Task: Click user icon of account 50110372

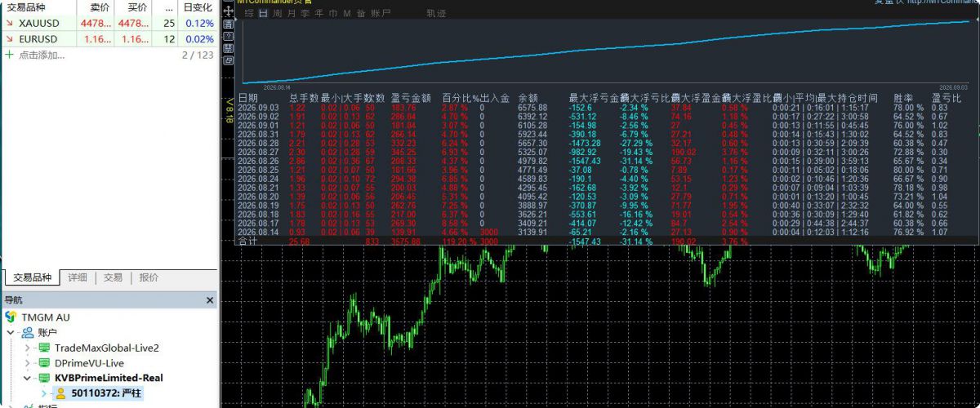Action: click(60, 393)
